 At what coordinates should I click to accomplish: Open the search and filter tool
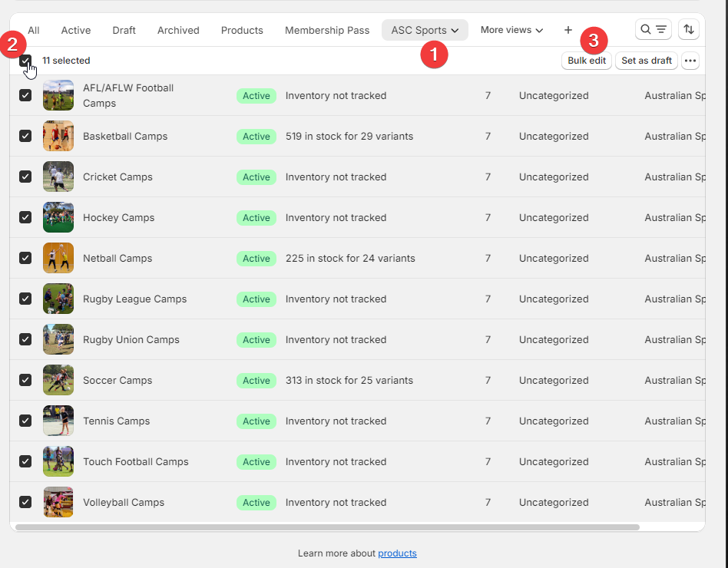[654, 30]
